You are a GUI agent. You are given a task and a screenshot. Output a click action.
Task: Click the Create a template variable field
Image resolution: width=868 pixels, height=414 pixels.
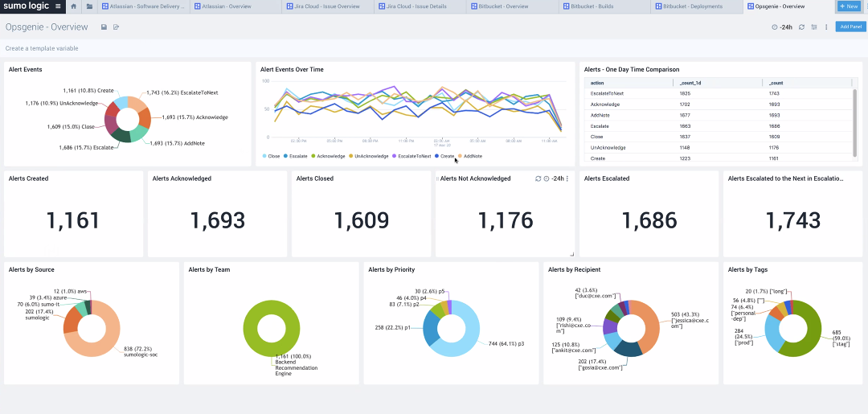[x=42, y=48]
